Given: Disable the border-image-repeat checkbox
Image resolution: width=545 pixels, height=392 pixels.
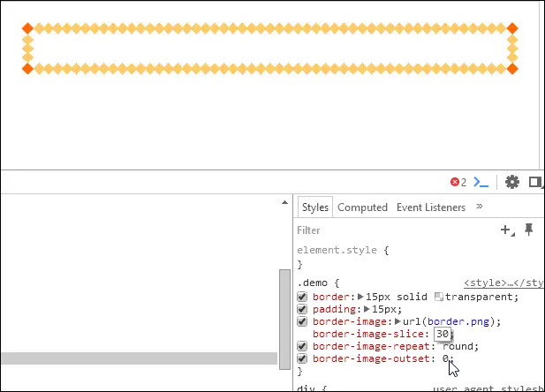Looking at the screenshot, I should point(302,346).
